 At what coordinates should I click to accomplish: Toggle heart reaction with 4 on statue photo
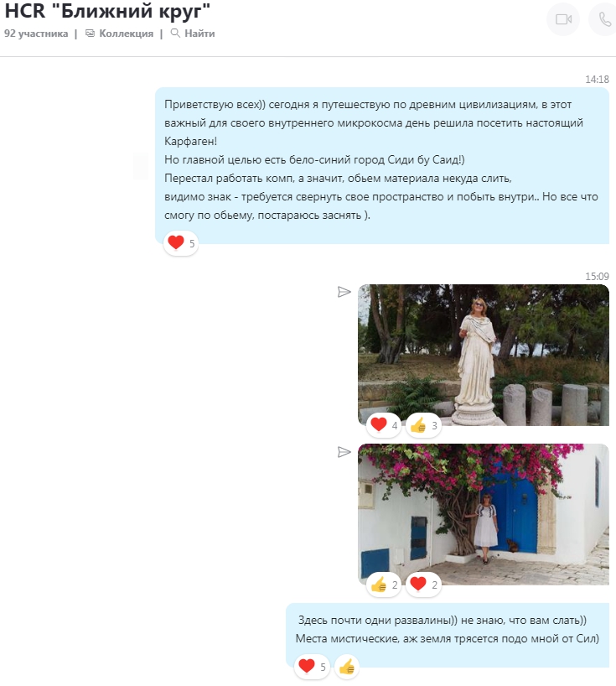(x=384, y=425)
